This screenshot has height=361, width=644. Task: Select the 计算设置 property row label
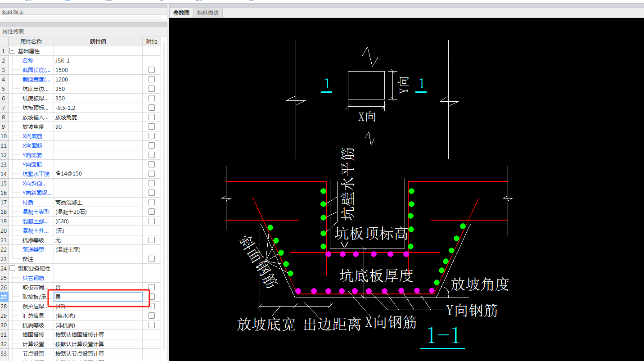click(33, 344)
